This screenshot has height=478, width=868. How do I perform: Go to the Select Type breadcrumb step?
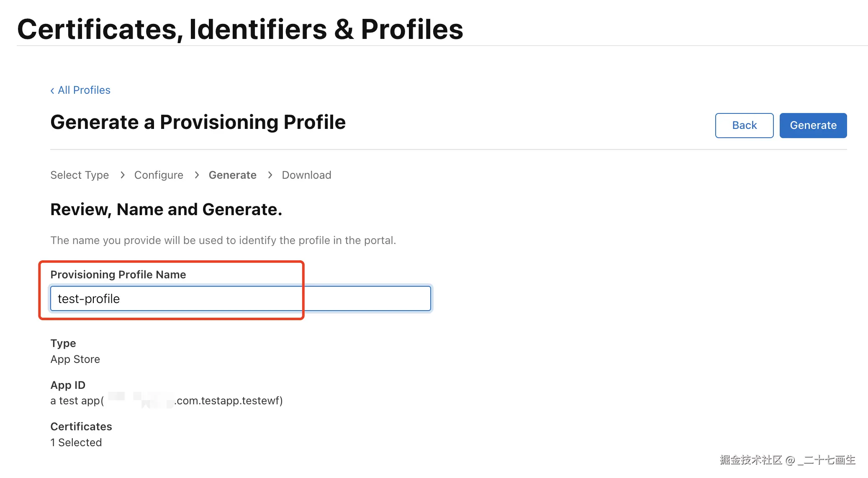(x=80, y=175)
